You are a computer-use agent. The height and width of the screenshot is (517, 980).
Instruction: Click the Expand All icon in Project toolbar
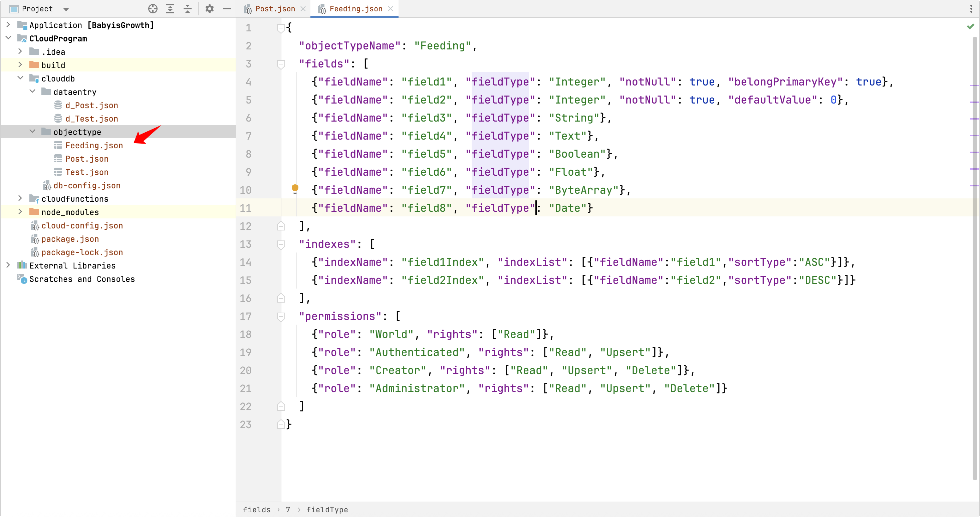[170, 9]
